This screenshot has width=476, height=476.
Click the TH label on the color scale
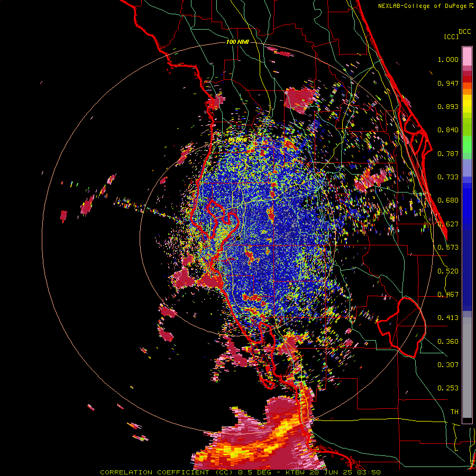coord(454,412)
